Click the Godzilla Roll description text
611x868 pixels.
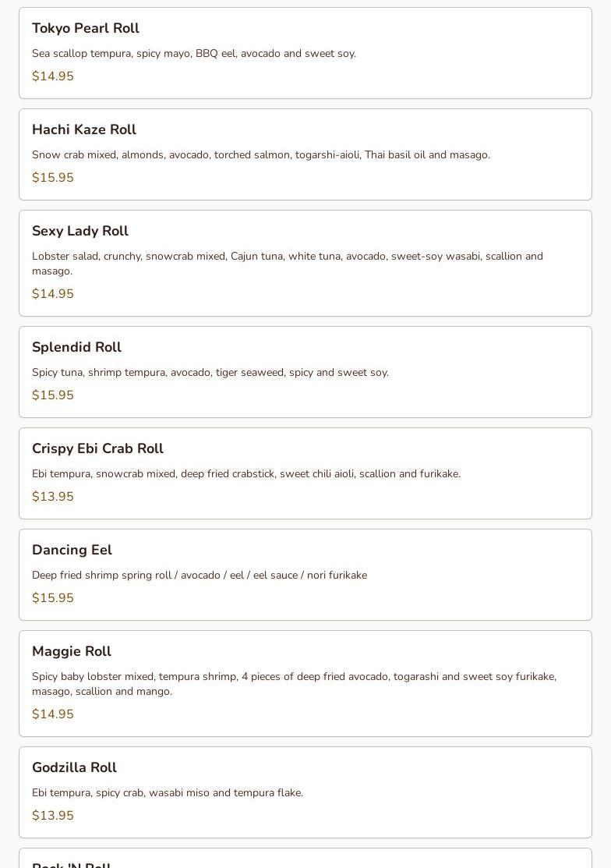pos(168,793)
